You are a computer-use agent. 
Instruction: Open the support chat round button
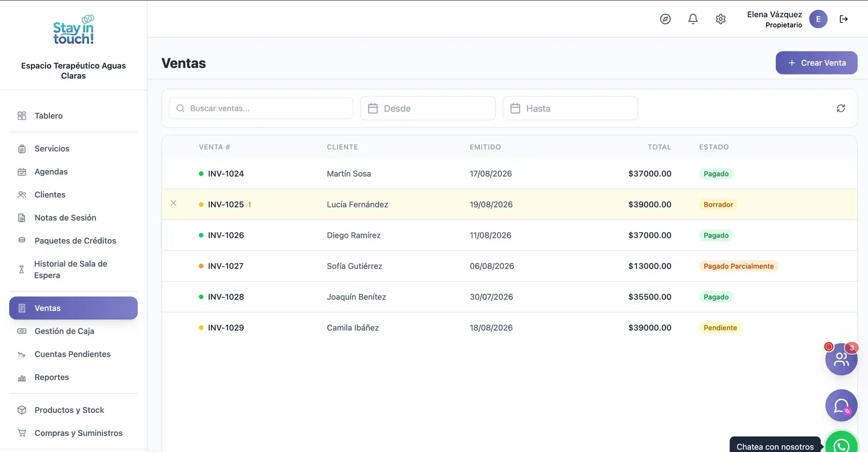coord(841,405)
